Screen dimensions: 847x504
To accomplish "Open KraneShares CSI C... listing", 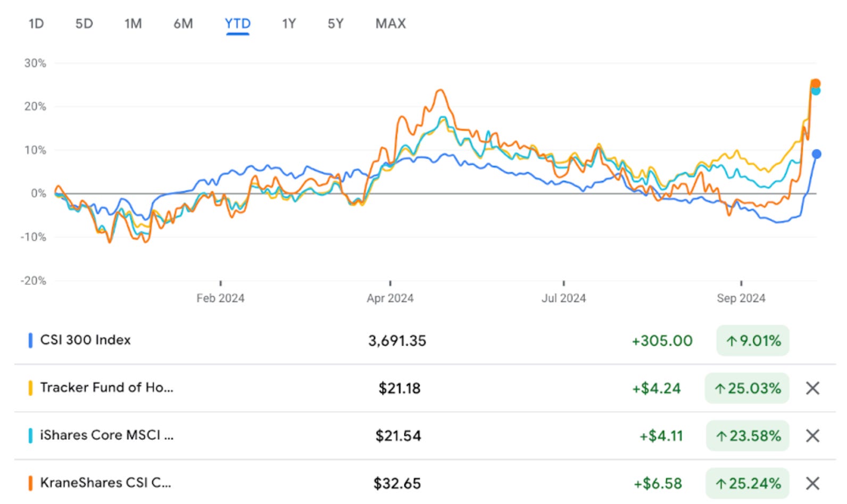I will click(425, 483).
